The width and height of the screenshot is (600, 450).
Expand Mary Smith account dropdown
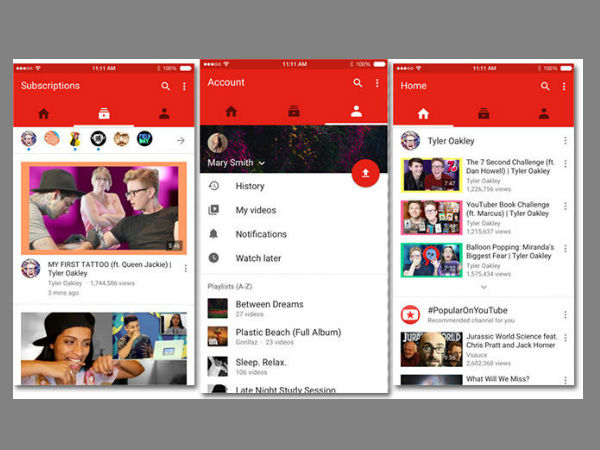pos(262,162)
